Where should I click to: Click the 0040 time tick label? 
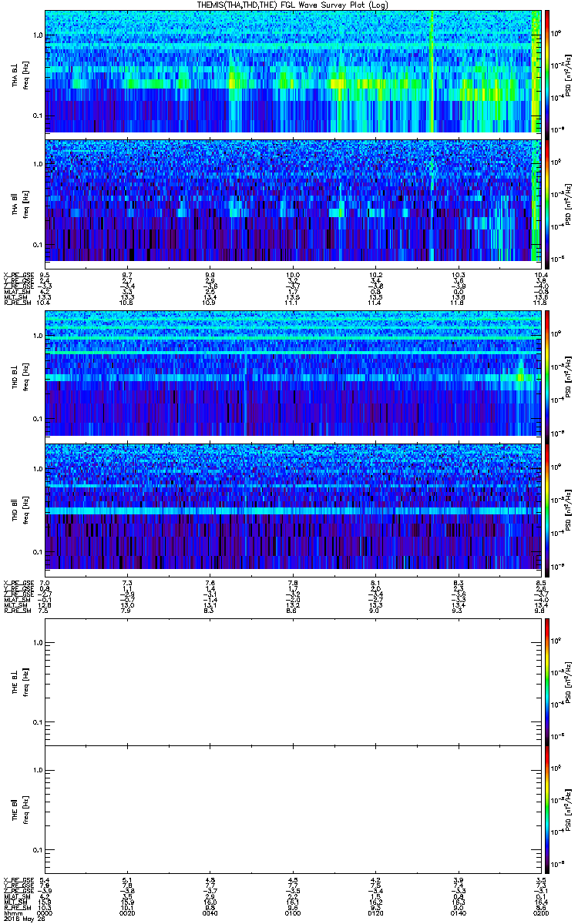[x=210, y=912]
